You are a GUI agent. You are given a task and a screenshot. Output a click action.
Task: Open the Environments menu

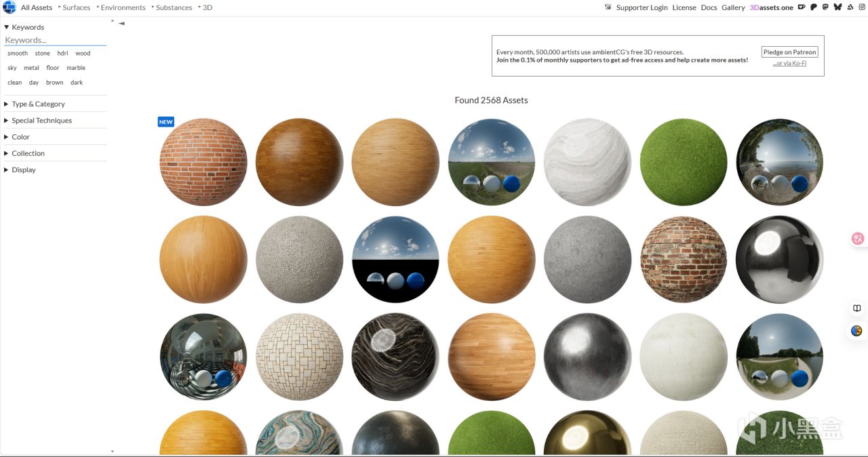pos(123,7)
